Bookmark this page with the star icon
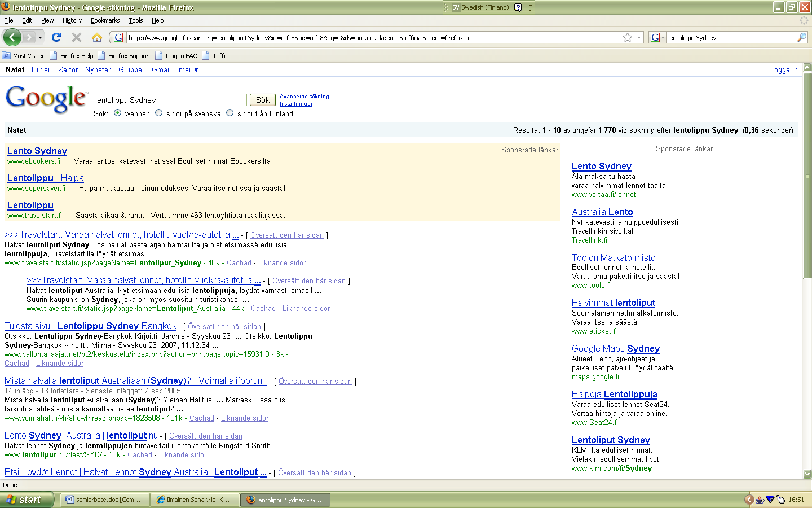812x508 pixels. point(628,37)
